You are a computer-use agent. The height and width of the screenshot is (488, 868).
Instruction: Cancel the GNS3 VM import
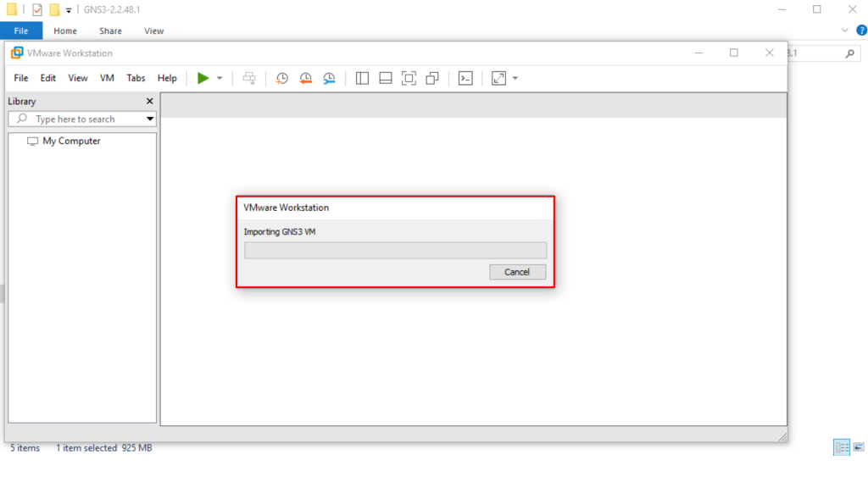pos(517,272)
